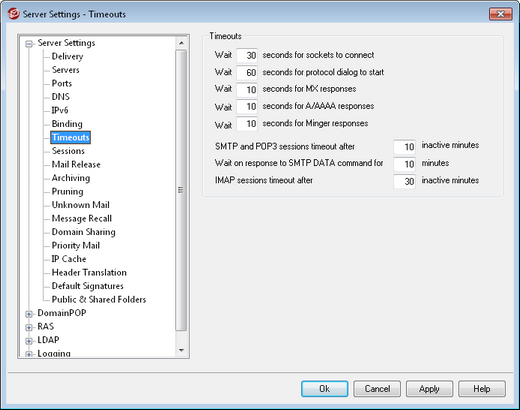The width and height of the screenshot is (520, 410).
Task: Click the MDaemon app icon in title bar
Action: (x=14, y=14)
